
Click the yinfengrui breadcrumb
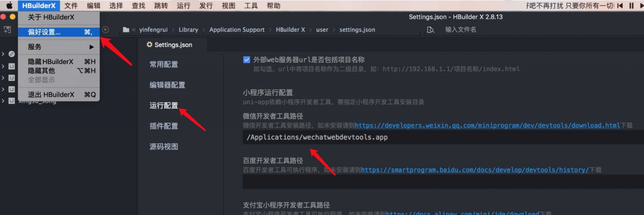[x=153, y=30]
